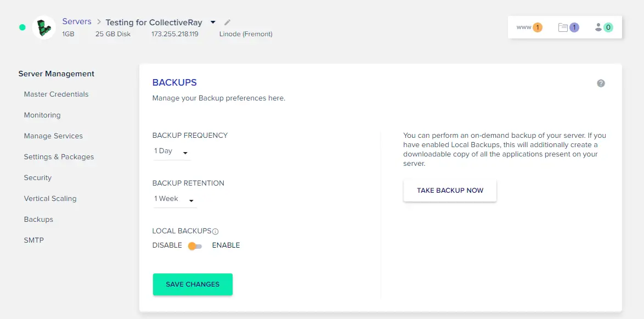Click the Linode server logo thumbnail

click(x=44, y=27)
